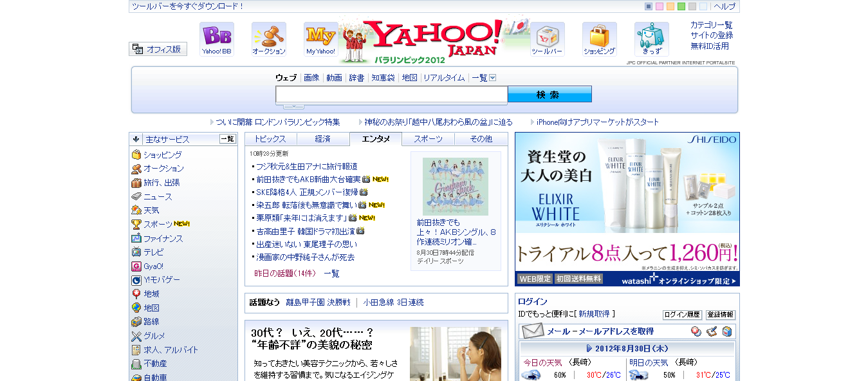Open the オークション gavel icon in header
This screenshot has height=381, width=868.
269,39
